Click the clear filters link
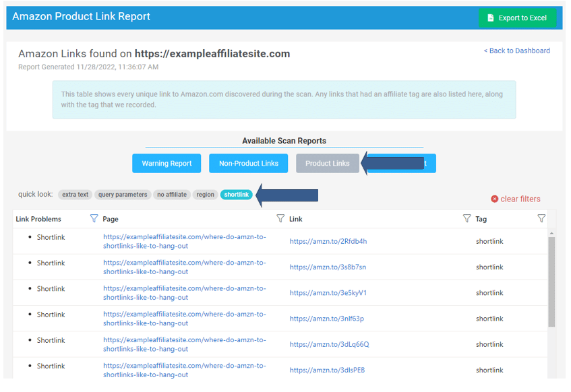Image resolution: width=571 pixels, height=392 pixels. pyautogui.click(x=520, y=199)
